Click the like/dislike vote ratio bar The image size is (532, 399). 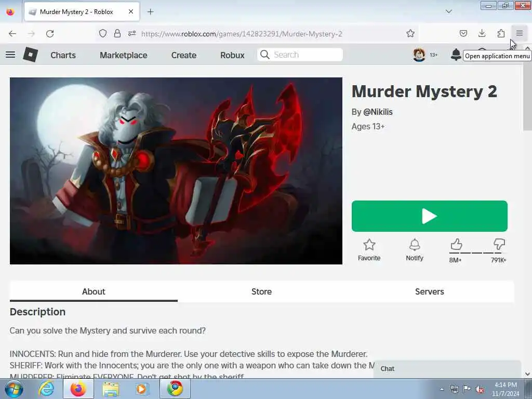tap(477, 253)
